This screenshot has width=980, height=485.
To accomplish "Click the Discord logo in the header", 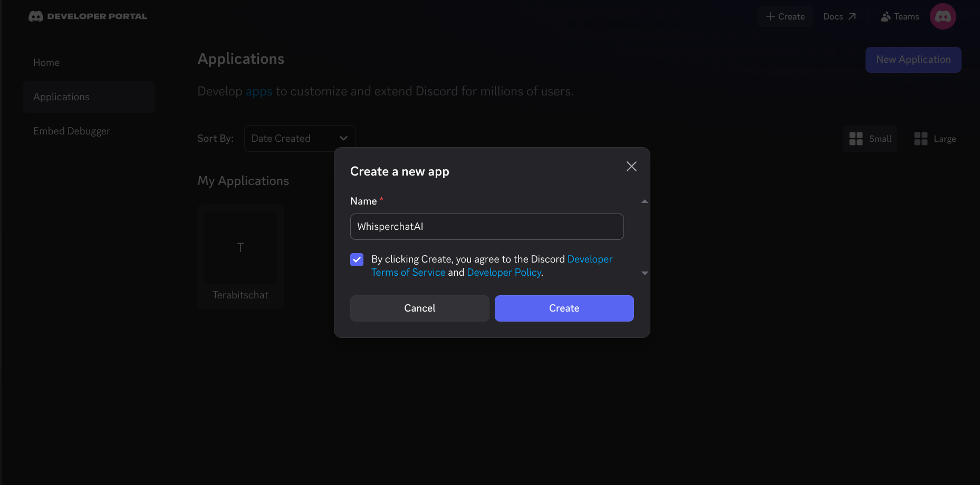I will pos(36,16).
